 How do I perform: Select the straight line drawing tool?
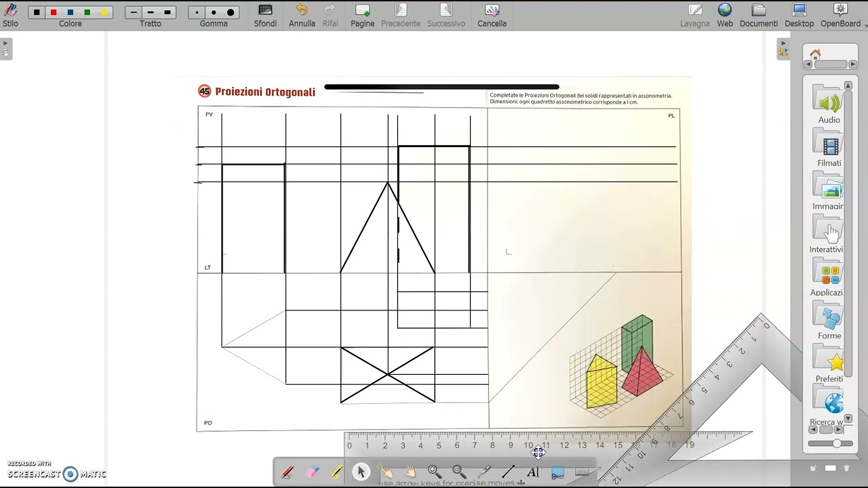click(x=509, y=472)
